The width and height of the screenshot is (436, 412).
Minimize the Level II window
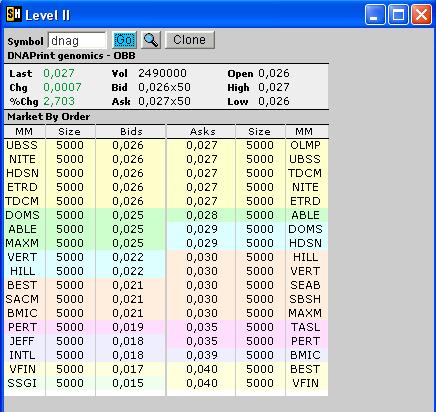point(375,15)
